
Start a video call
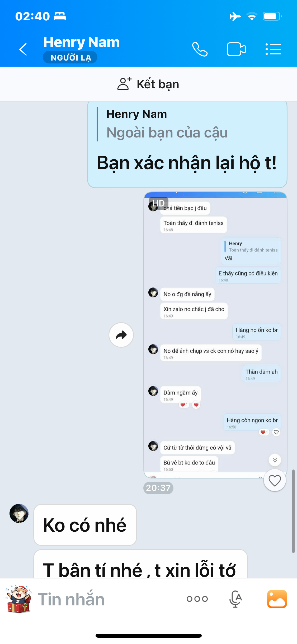pos(236,49)
